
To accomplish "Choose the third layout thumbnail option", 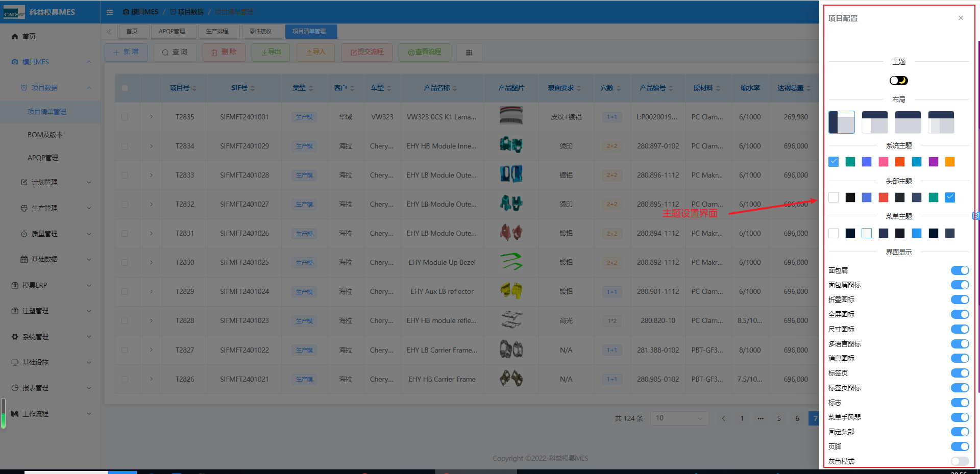I will coord(908,122).
